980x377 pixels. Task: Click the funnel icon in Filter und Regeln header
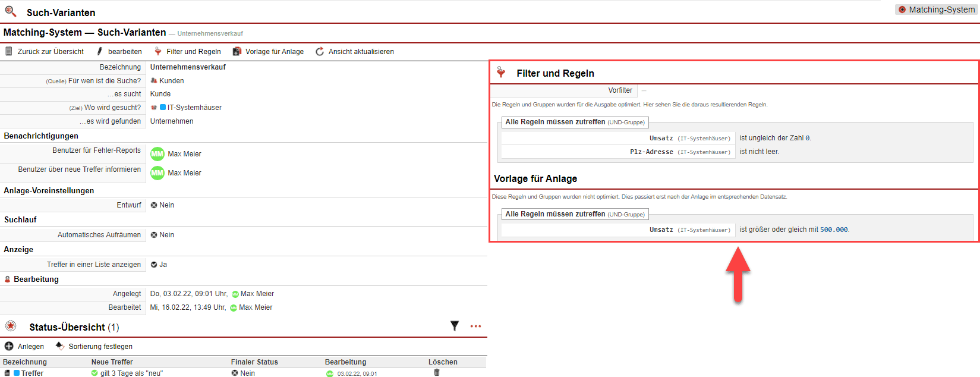coord(501,73)
